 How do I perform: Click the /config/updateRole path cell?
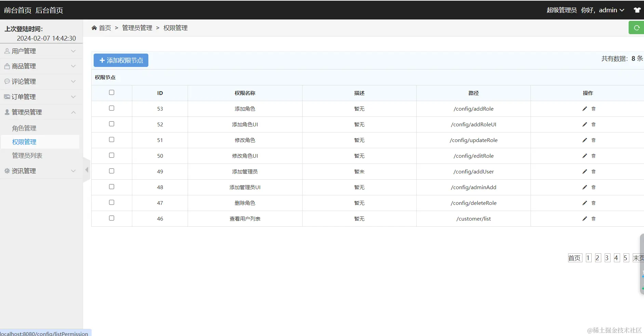pos(473,140)
